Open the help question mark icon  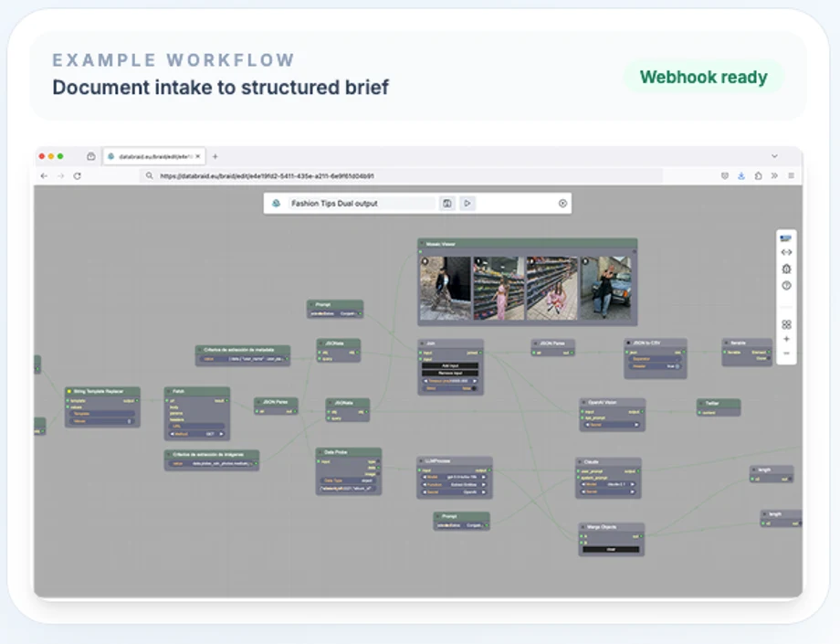tap(786, 286)
